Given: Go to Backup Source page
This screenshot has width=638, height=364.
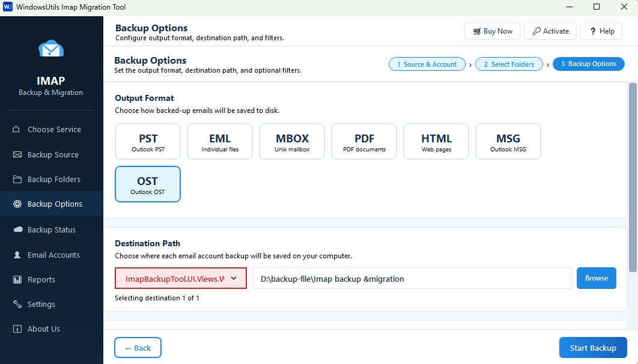Looking at the screenshot, I should (x=52, y=154).
